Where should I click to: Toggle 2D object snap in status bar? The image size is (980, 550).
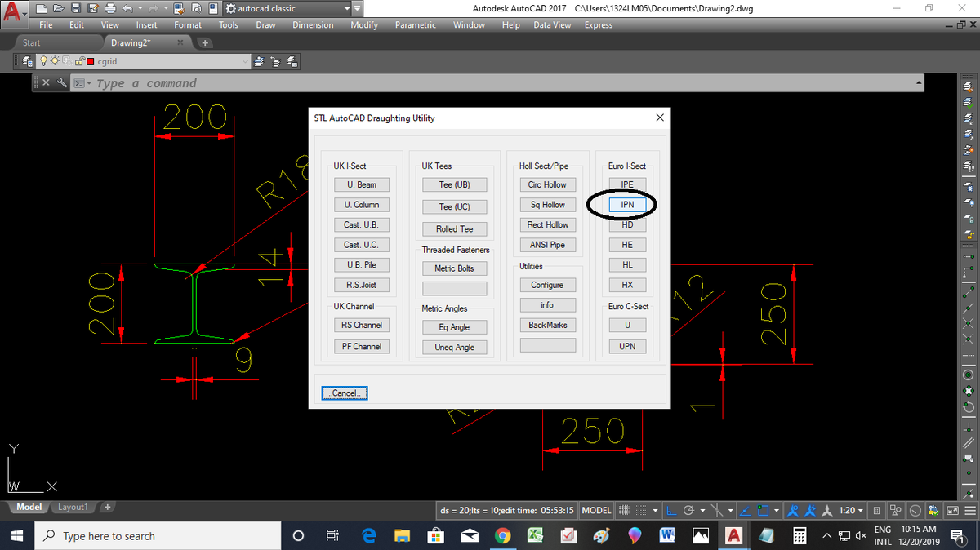pos(763,511)
